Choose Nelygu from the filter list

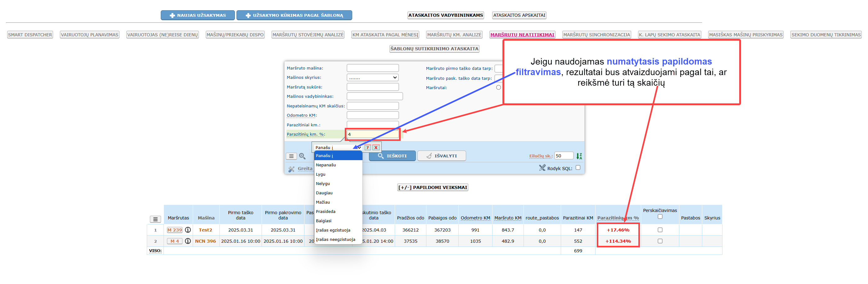point(338,184)
